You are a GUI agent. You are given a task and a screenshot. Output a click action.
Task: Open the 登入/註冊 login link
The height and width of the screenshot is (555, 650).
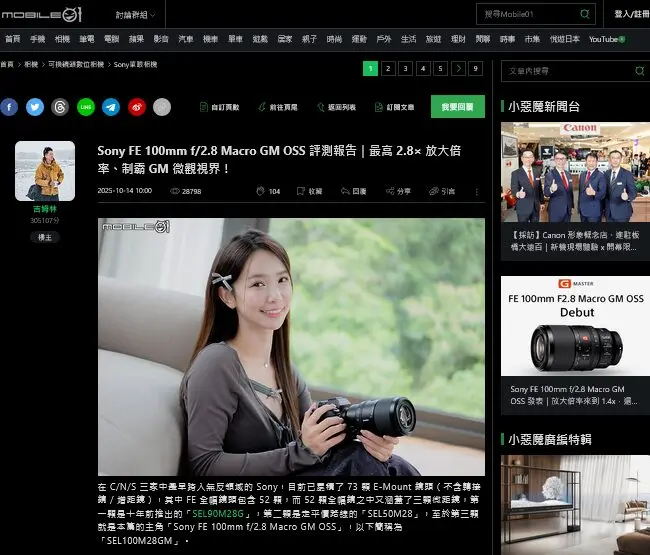630,14
